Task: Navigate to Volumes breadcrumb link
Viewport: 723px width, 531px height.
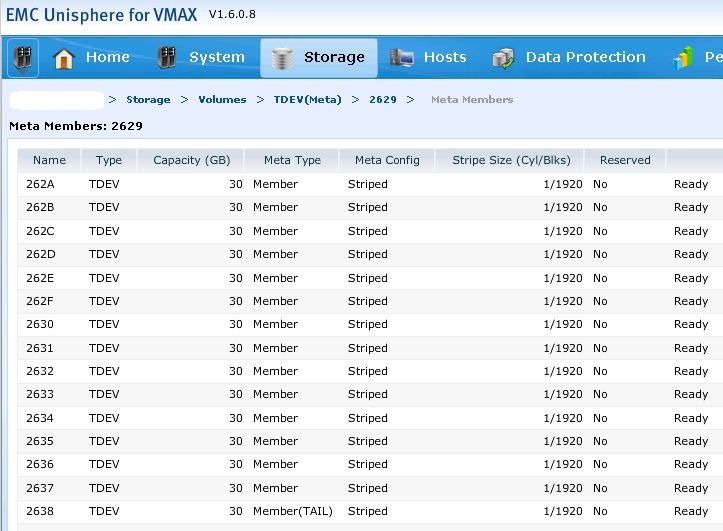Action: 222,100
